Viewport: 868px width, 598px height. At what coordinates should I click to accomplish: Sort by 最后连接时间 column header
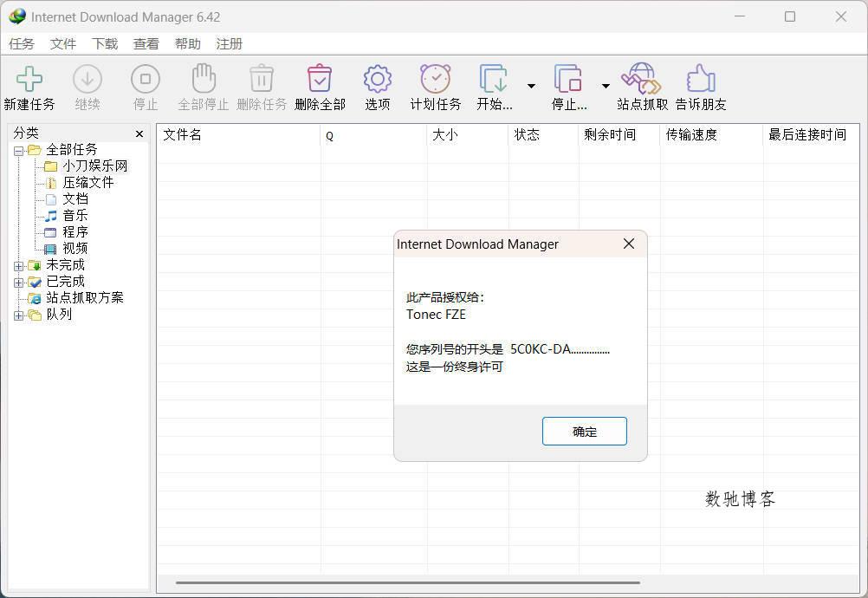[812, 135]
